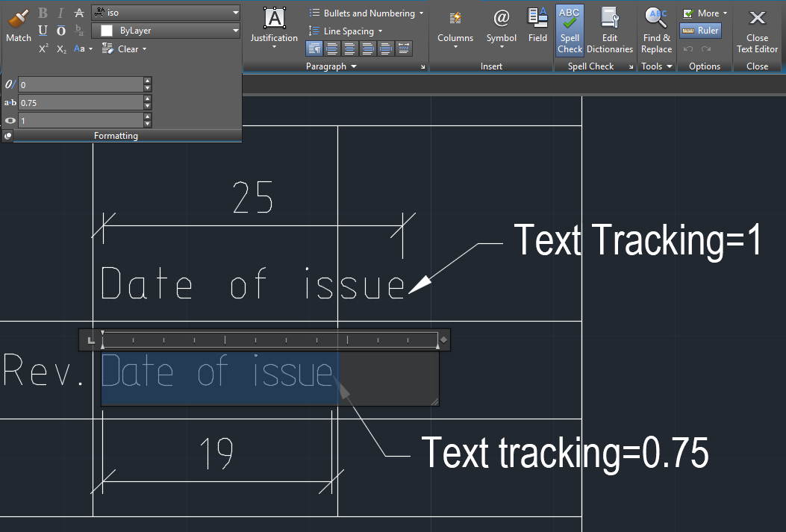Image resolution: width=786 pixels, height=532 pixels.
Task: Click the 25 dimension text
Action: (x=252, y=198)
